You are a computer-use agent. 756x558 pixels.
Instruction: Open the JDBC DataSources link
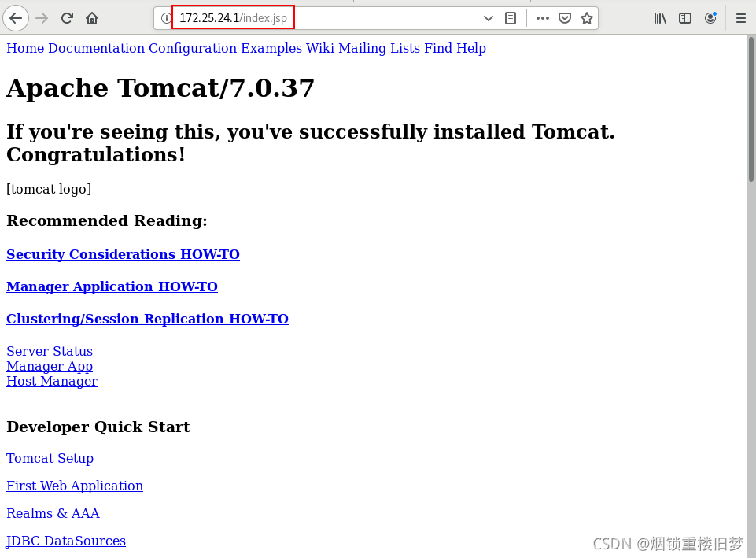[x=66, y=541]
